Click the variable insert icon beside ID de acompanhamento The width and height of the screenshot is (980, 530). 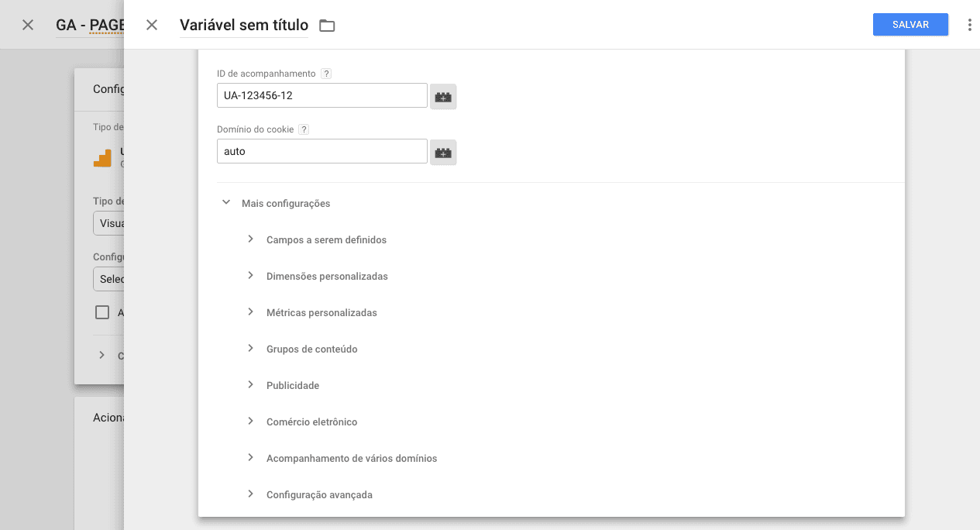(442, 95)
